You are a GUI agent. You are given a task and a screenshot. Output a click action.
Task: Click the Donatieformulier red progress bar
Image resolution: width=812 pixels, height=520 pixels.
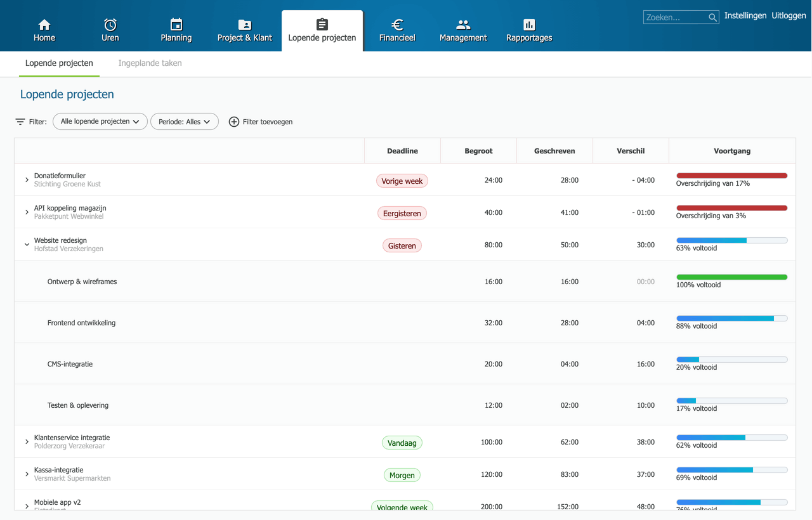[x=732, y=176]
